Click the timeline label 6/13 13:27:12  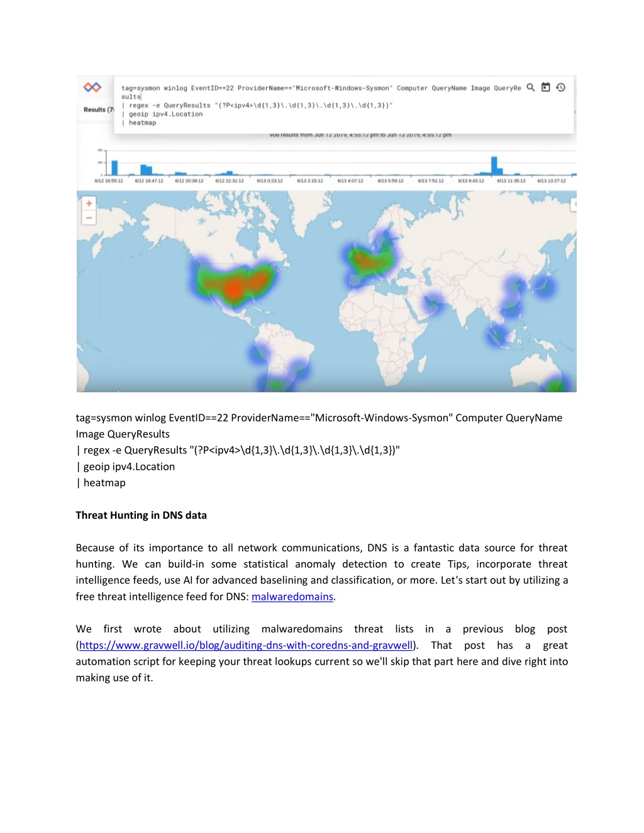pos(552,180)
